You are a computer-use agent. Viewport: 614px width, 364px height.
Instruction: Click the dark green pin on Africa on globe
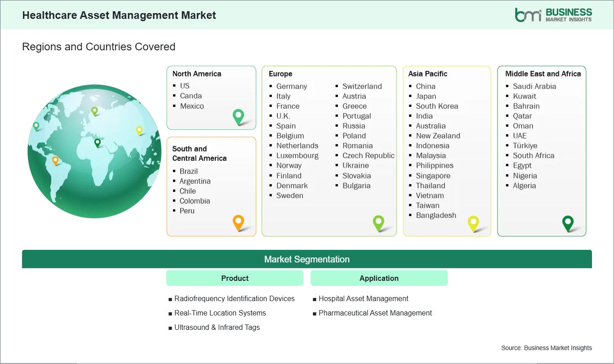tap(98, 143)
